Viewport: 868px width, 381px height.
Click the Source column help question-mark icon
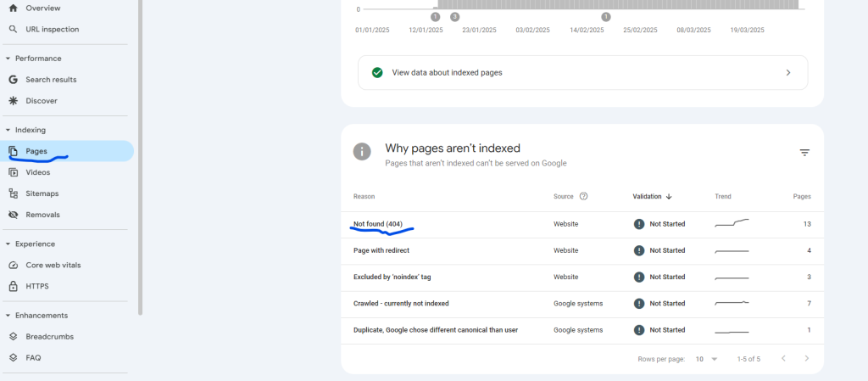(583, 196)
